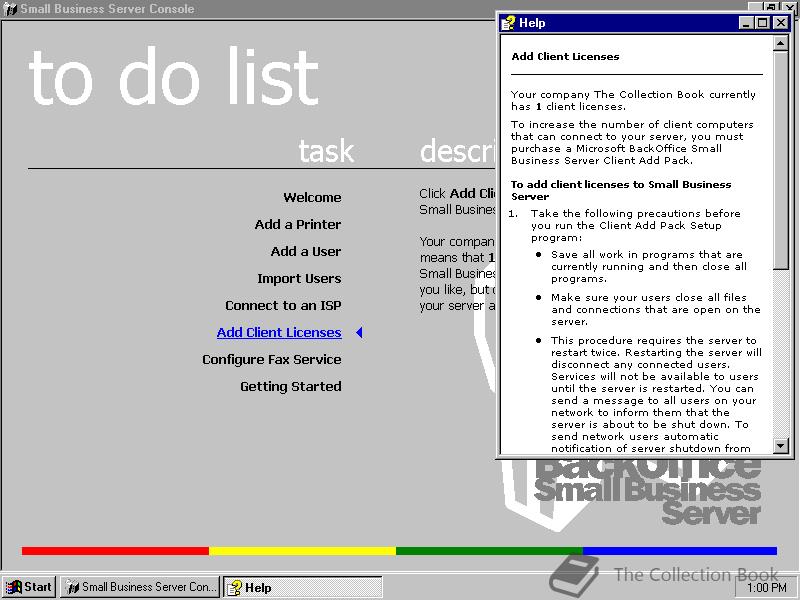Click the Help vertical scrollbar thumb
The height and width of the screenshot is (600, 800).
click(x=781, y=160)
